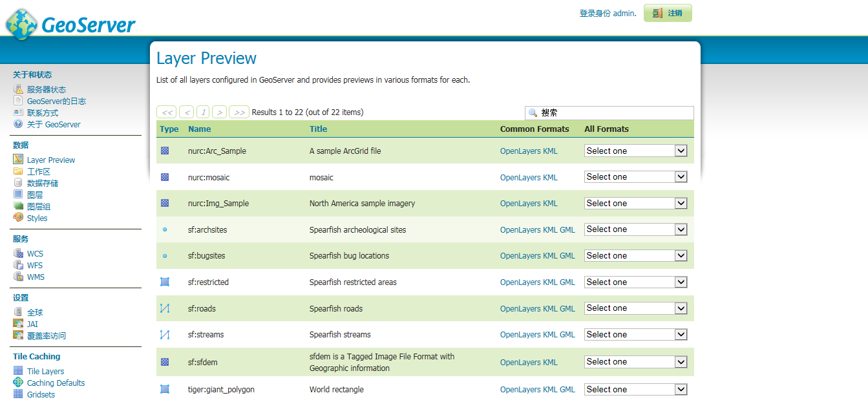Screen dimensions: 868x402
Task: Open GML preview for sf:streams
Action: tap(567, 335)
